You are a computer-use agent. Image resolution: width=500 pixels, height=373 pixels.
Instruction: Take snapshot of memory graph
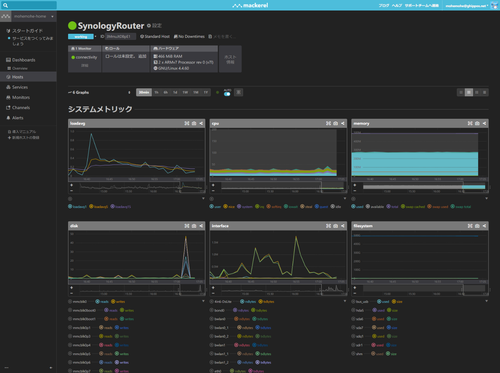click(x=477, y=123)
